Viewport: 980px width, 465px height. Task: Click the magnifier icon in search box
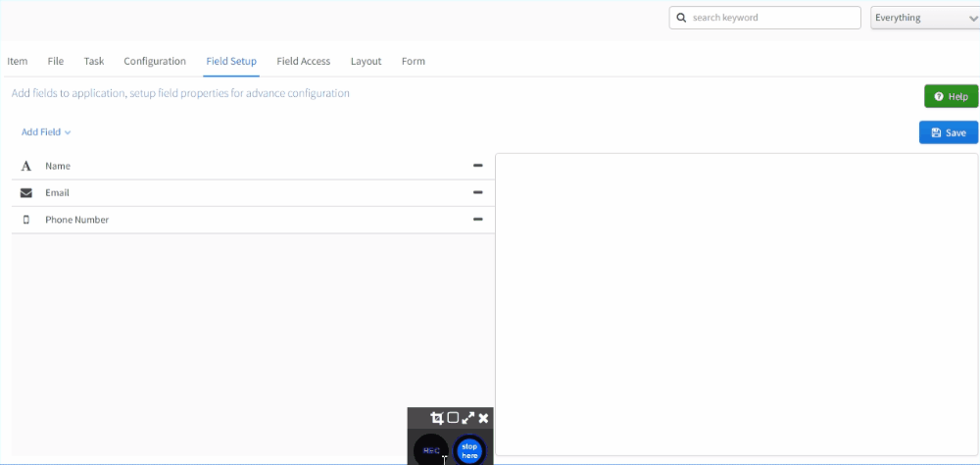[x=681, y=18]
